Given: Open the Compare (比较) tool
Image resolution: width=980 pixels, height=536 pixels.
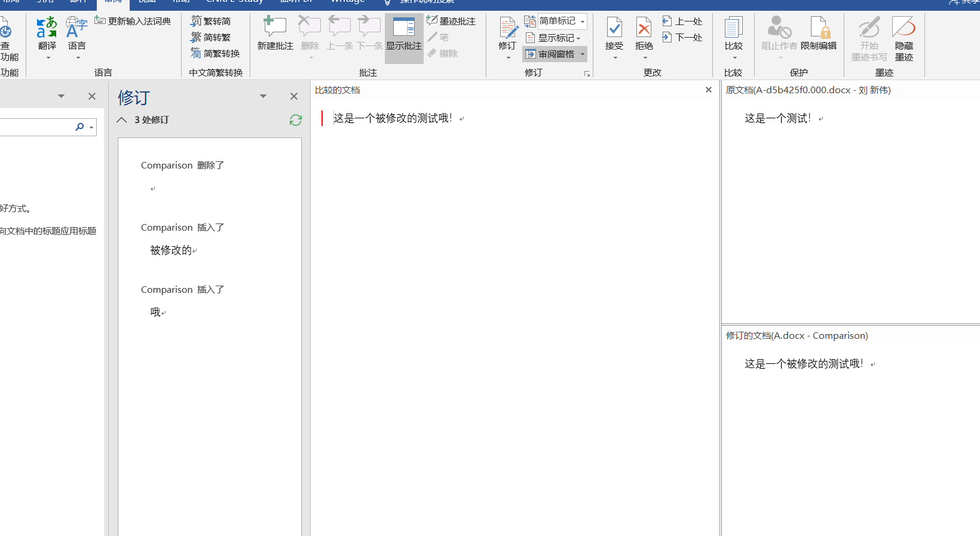Looking at the screenshot, I should (x=734, y=33).
